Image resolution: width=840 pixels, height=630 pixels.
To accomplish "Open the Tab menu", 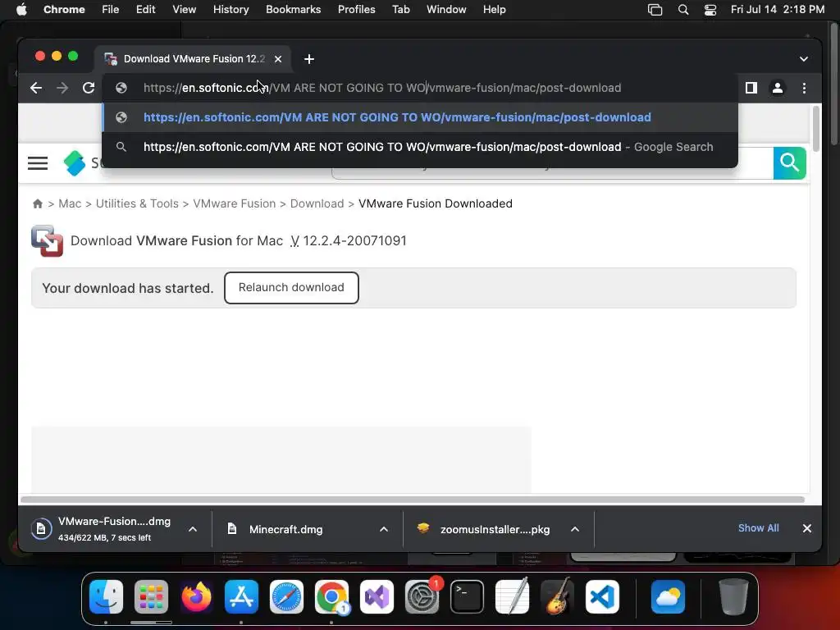I will tap(400, 10).
